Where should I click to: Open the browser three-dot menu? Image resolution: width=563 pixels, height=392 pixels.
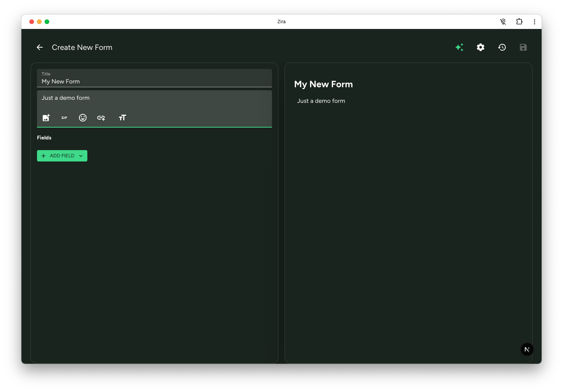pyautogui.click(x=534, y=22)
